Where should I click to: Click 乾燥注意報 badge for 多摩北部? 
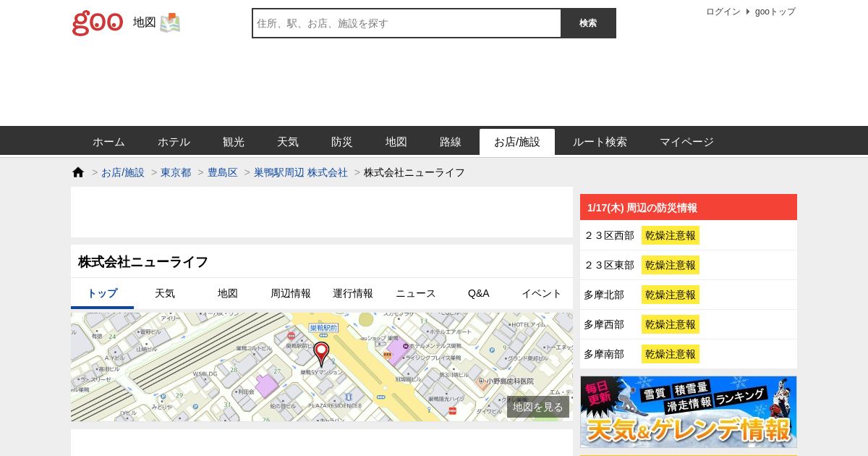point(671,295)
